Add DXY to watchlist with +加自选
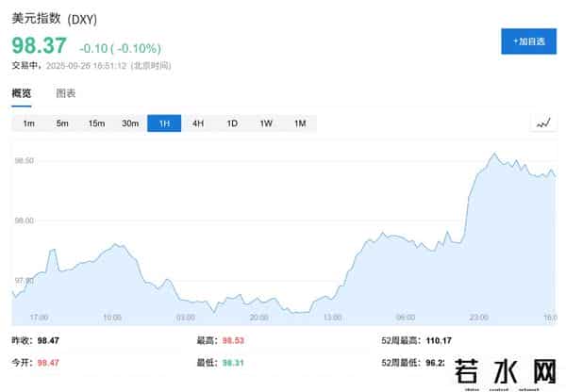566x392 pixels. click(x=528, y=41)
